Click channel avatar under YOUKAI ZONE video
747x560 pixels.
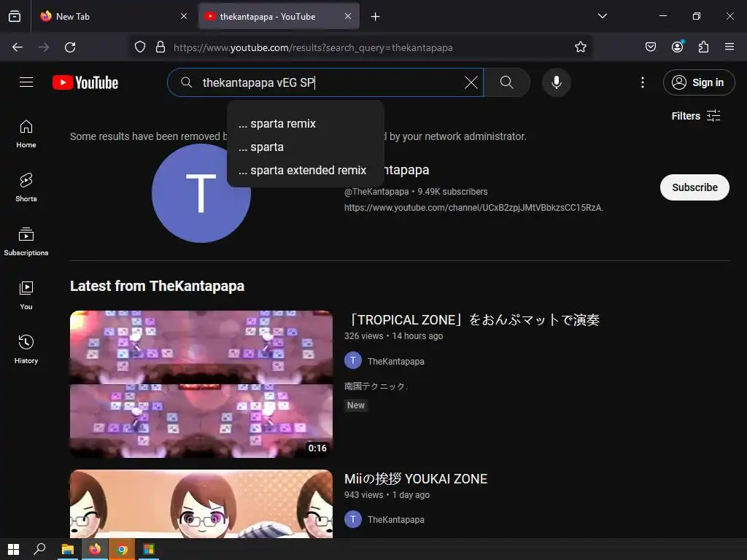pos(352,519)
